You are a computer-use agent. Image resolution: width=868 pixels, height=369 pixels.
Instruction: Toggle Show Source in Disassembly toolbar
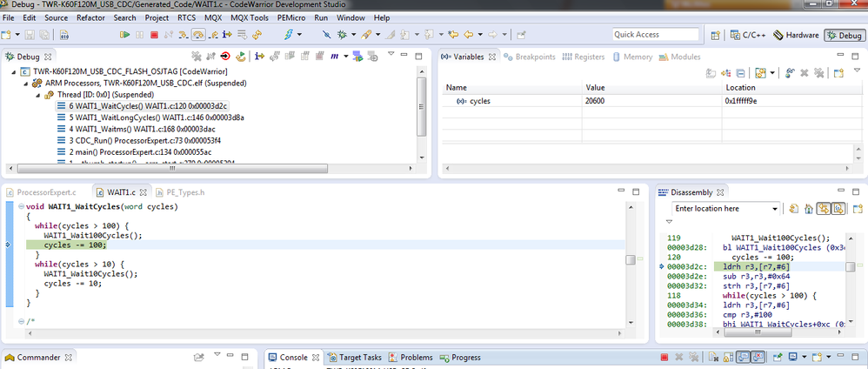click(x=838, y=209)
